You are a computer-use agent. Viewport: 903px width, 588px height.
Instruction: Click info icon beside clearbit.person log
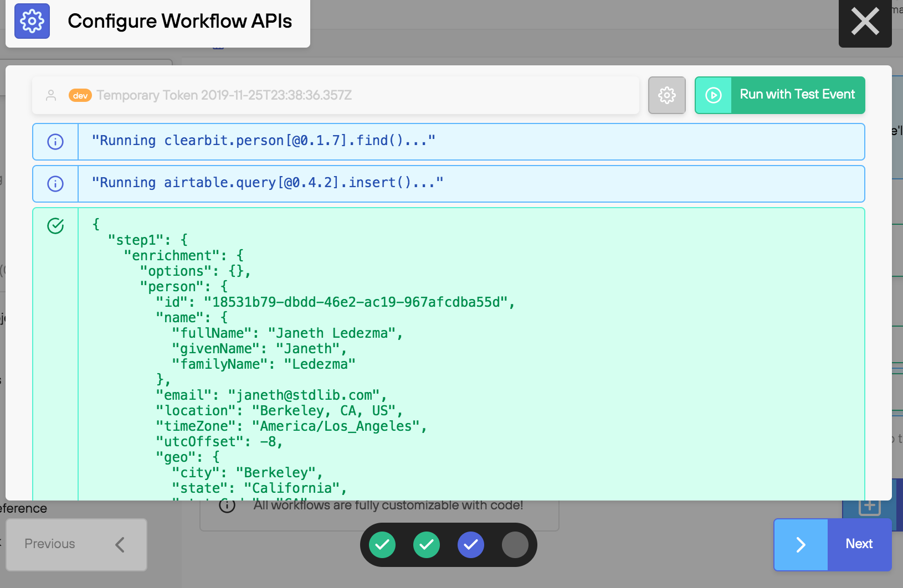55,142
